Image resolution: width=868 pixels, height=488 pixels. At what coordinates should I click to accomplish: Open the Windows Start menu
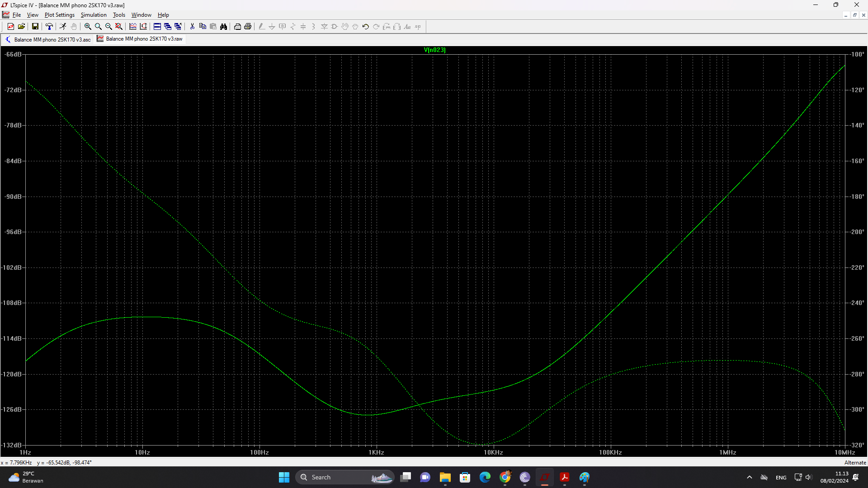(284, 477)
